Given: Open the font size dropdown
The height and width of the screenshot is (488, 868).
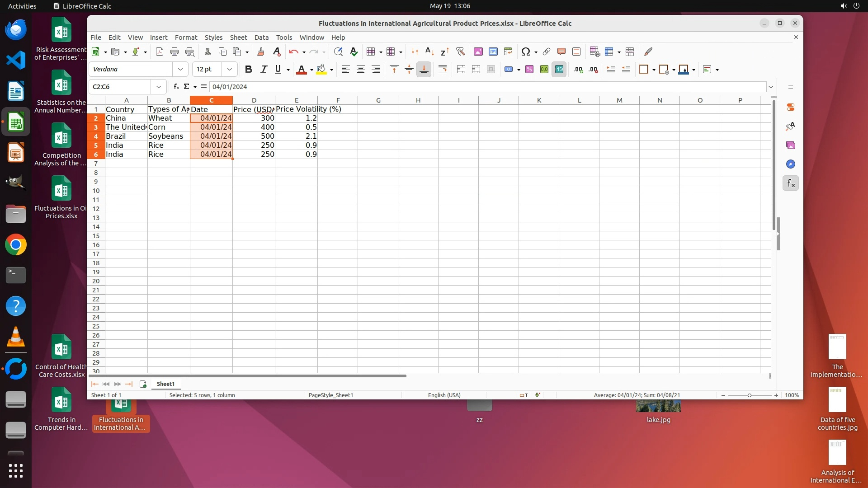Looking at the screenshot, I should 230,69.
